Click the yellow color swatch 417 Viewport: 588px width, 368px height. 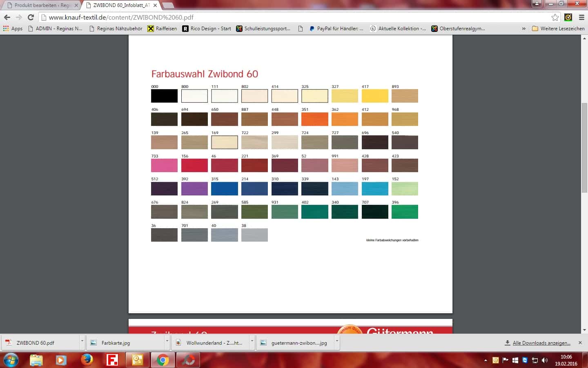375,96
